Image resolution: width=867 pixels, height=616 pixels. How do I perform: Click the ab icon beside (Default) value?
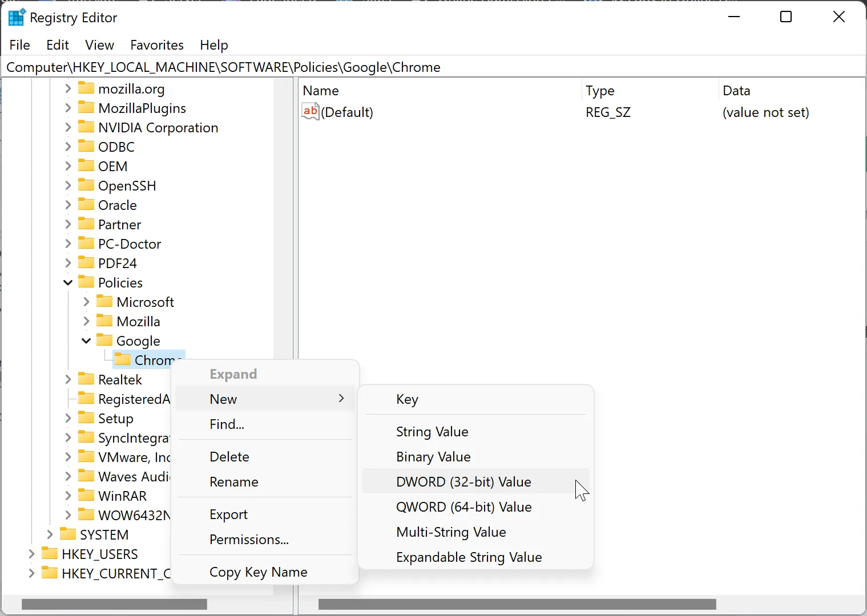(310, 112)
